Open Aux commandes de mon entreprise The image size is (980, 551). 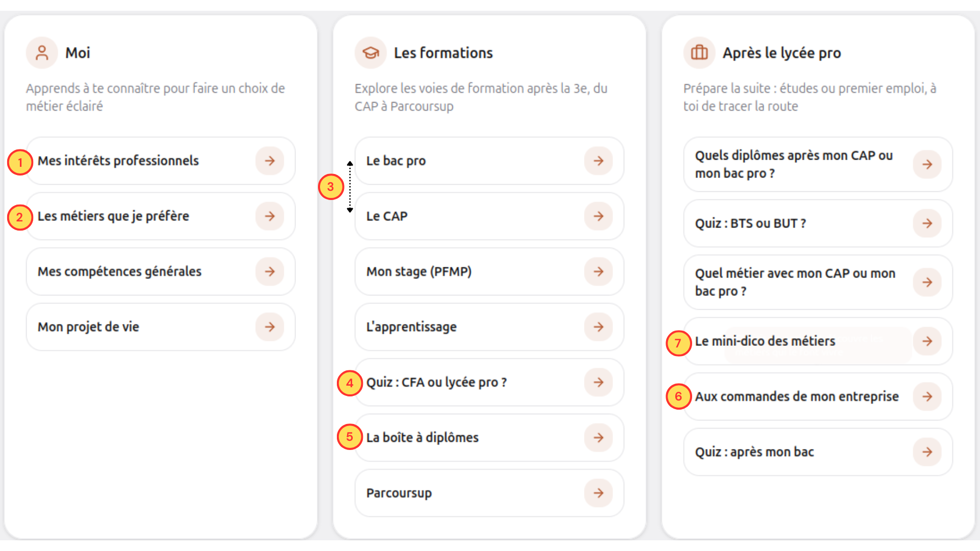(x=818, y=396)
